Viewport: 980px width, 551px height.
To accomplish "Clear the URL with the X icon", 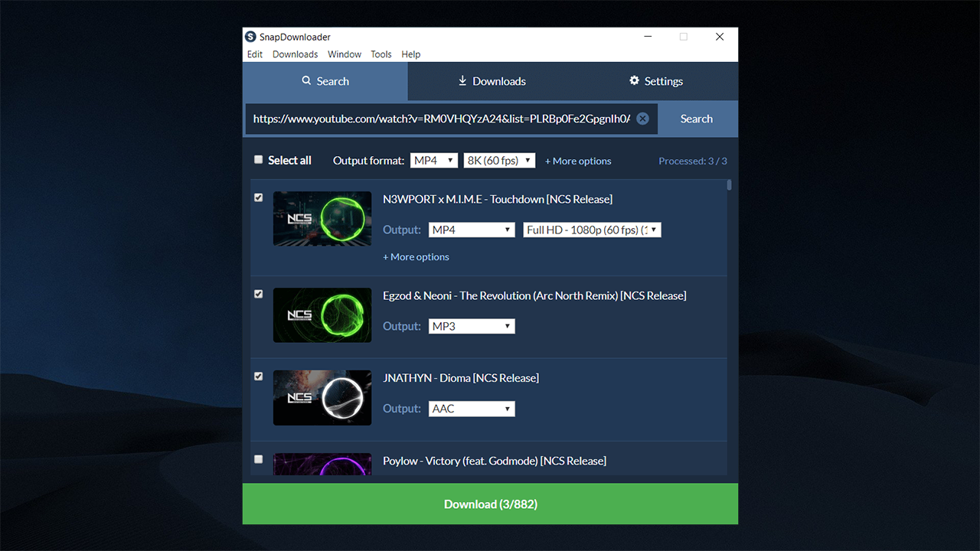I will pos(642,119).
